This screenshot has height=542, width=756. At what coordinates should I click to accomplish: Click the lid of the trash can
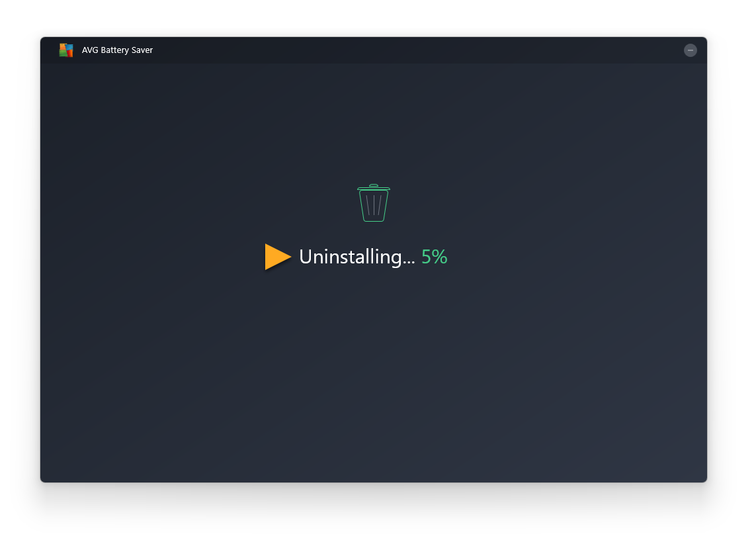374,189
